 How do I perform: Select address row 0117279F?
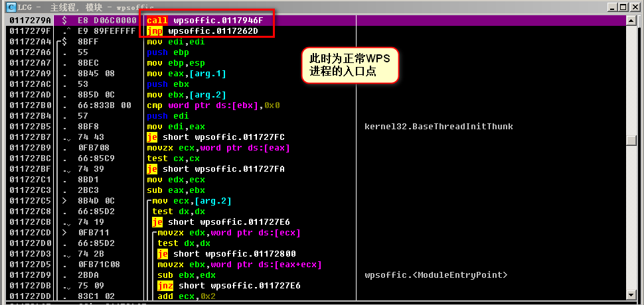30,31
